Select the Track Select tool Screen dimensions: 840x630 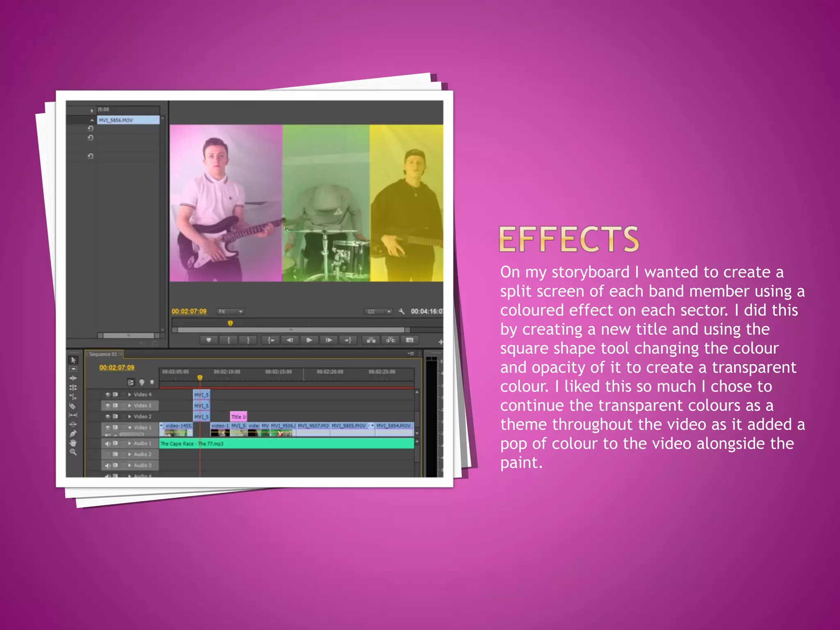click(73, 369)
